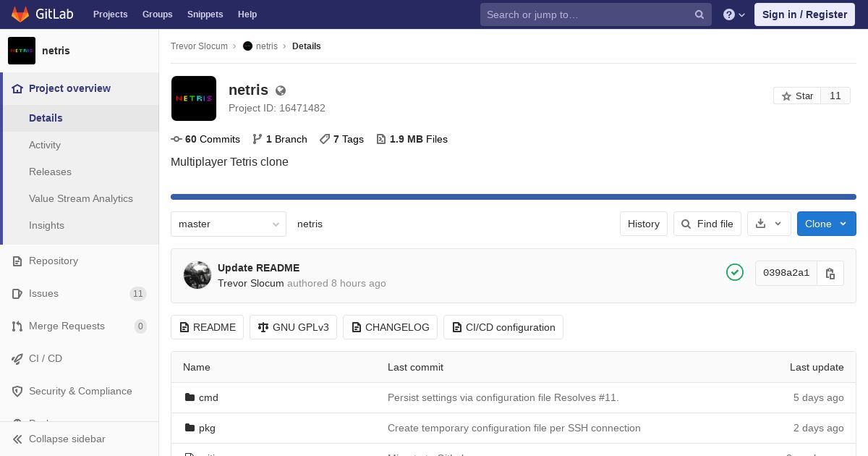868x456 pixels.
Task: Open the CI/CD configuration button
Action: 503,327
